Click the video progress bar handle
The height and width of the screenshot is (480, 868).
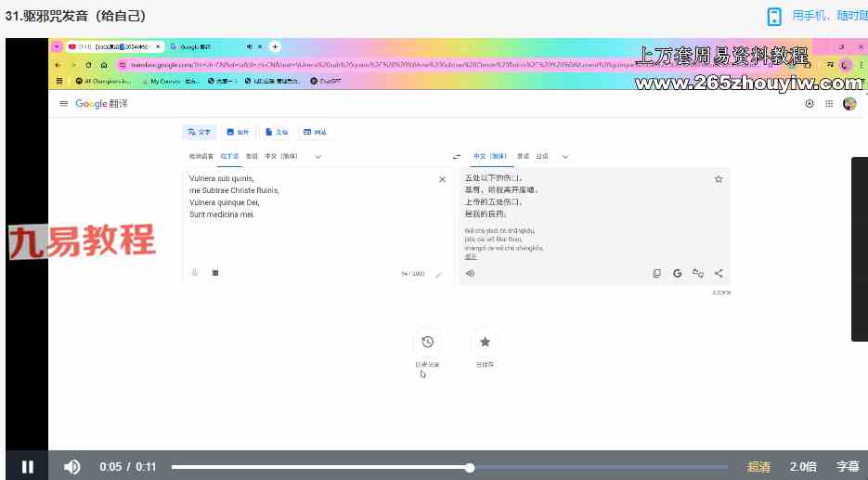[471, 468]
